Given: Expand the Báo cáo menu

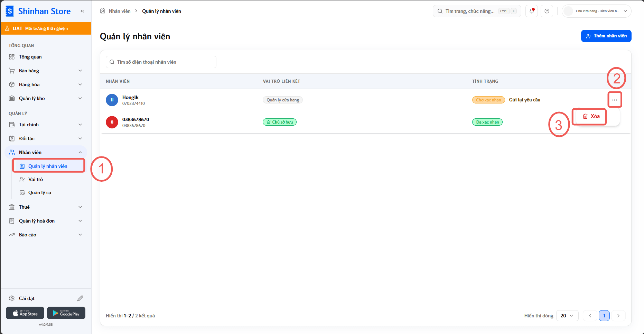Looking at the screenshot, I should [46, 235].
